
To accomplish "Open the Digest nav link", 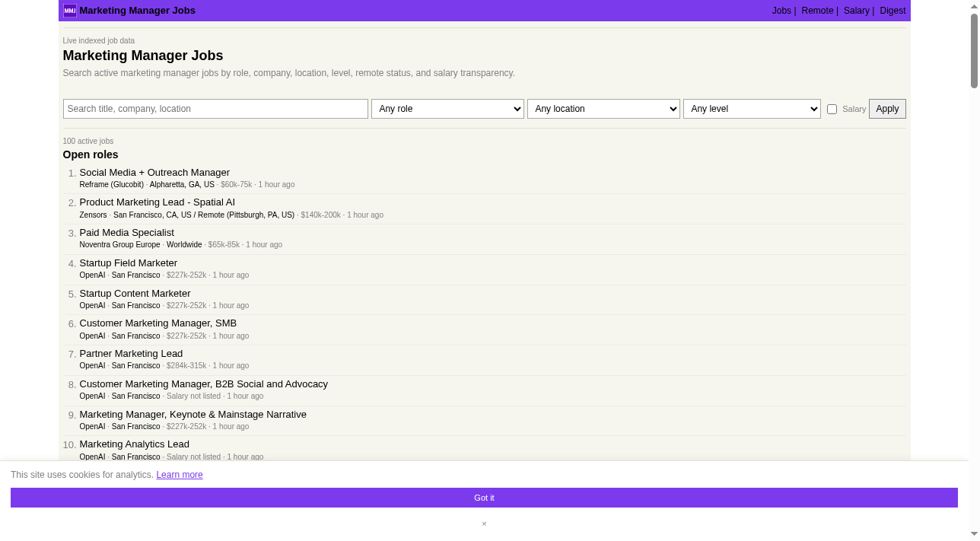I will (x=892, y=11).
